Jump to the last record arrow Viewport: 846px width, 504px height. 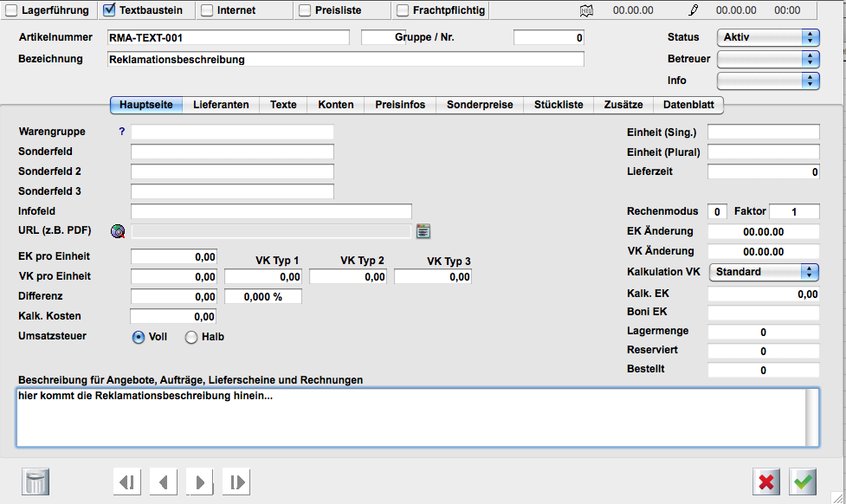pos(236,481)
